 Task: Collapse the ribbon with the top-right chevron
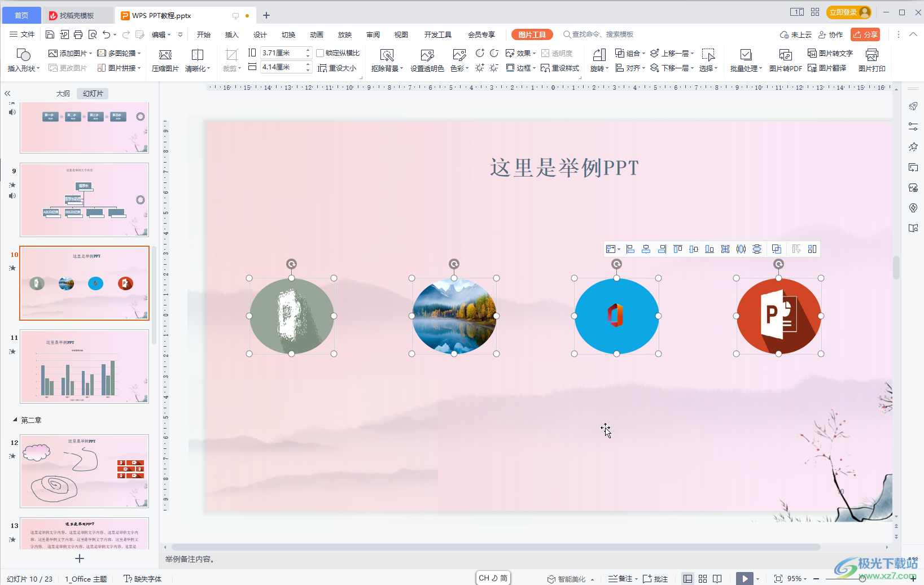[x=913, y=34]
